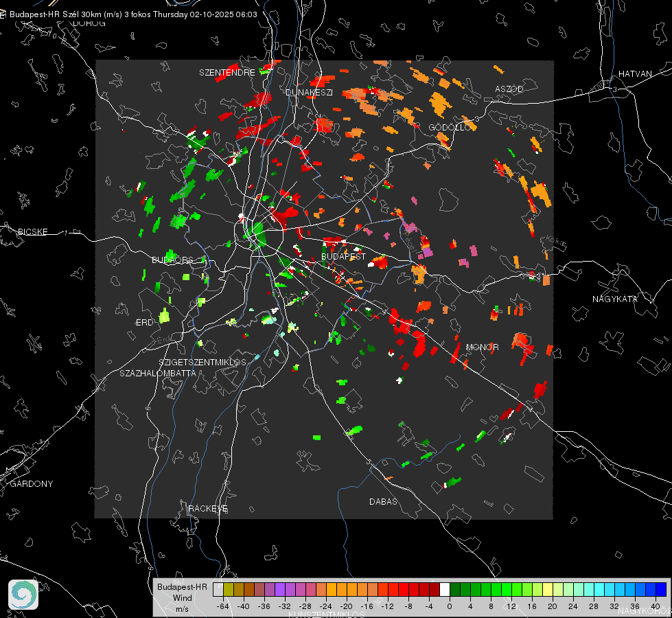Click the small icon before the title text
Viewport: 672px width, 618px height.
coord(4,14)
